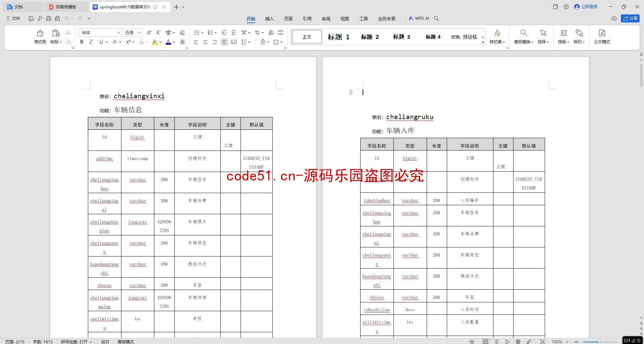Click the Format Painter (格式刷) icon
644x344 pixels.
click(40, 33)
